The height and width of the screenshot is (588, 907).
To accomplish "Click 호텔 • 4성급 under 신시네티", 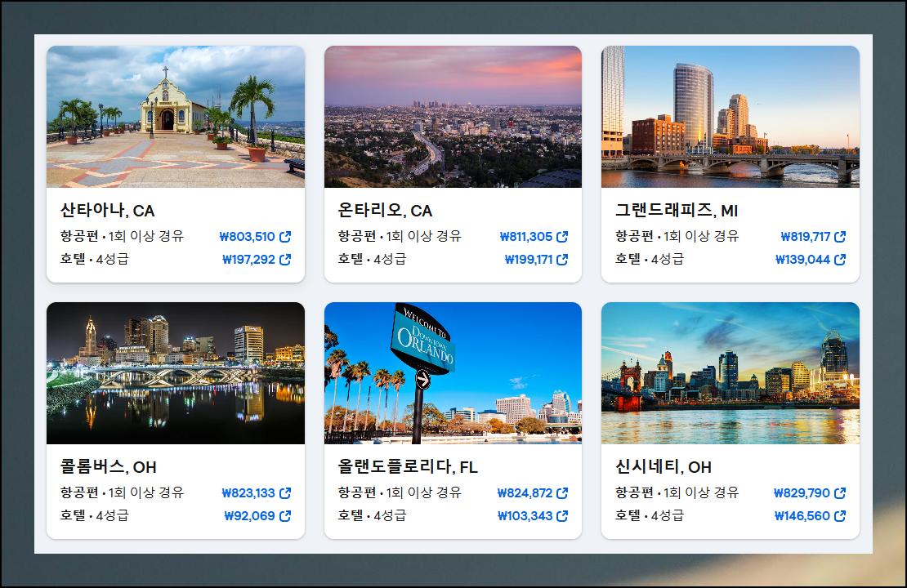I will [649, 515].
